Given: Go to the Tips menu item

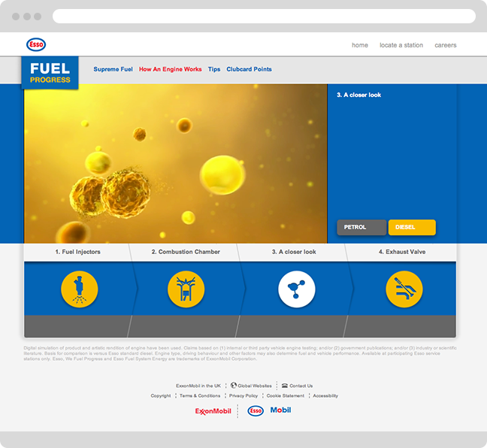Looking at the screenshot, I should [214, 69].
